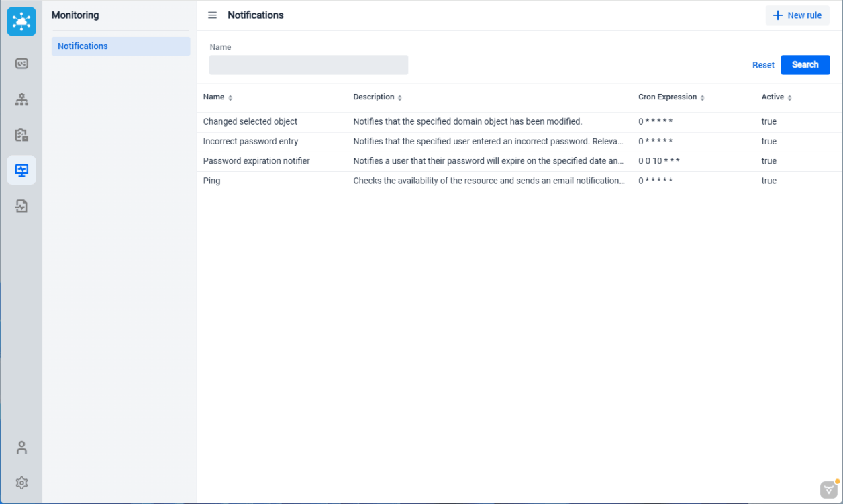Open the ID card sidebar icon
The width and height of the screenshot is (843, 504).
[21, 64]
